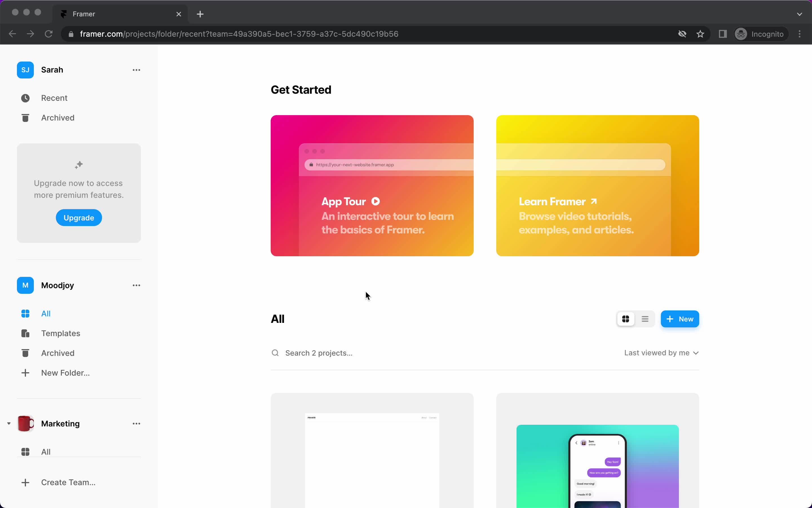
Task: Click the Moodjoy M avatar
Action: point(25,285)
